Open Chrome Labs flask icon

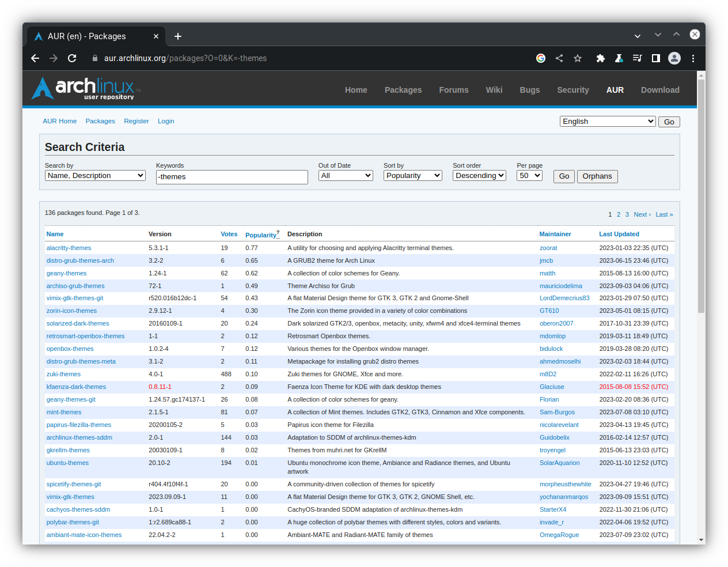coord(619,58)
